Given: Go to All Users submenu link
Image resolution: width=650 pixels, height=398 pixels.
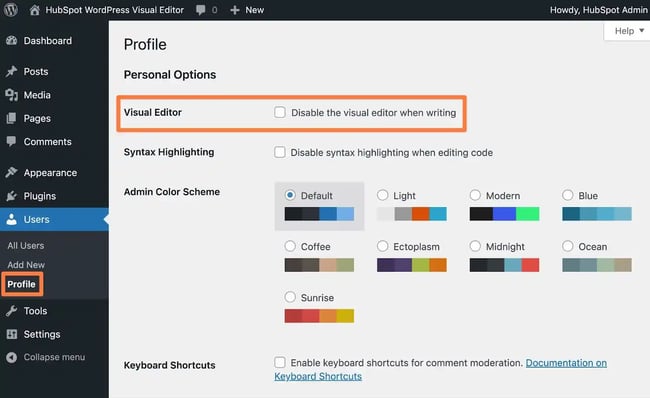Looking at the screenshot, I should click(x=26, y=245).
